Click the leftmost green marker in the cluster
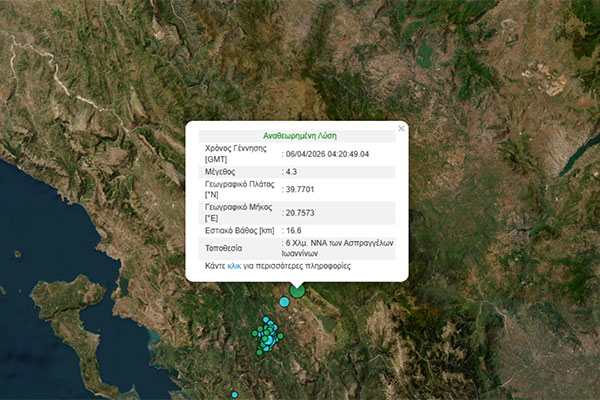This screenshot has width=600, height=400. pos(254,335)
